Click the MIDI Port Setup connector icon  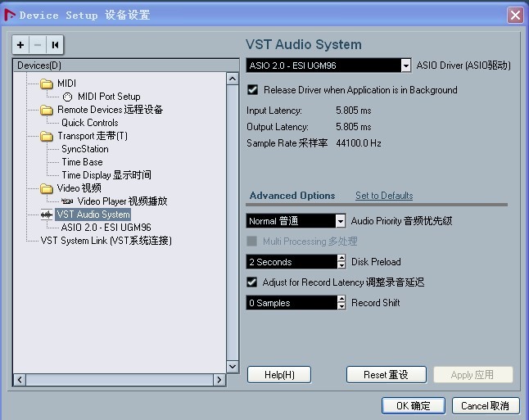(x=67, y=97)
